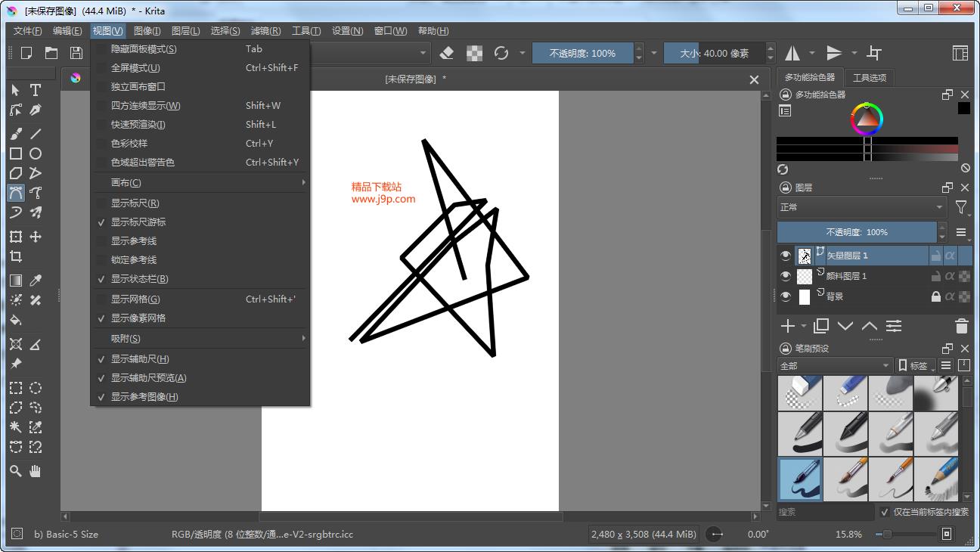Click the open file folder icon
The image size is (980, 552).
pyautogui.click(x=51, y=53)
